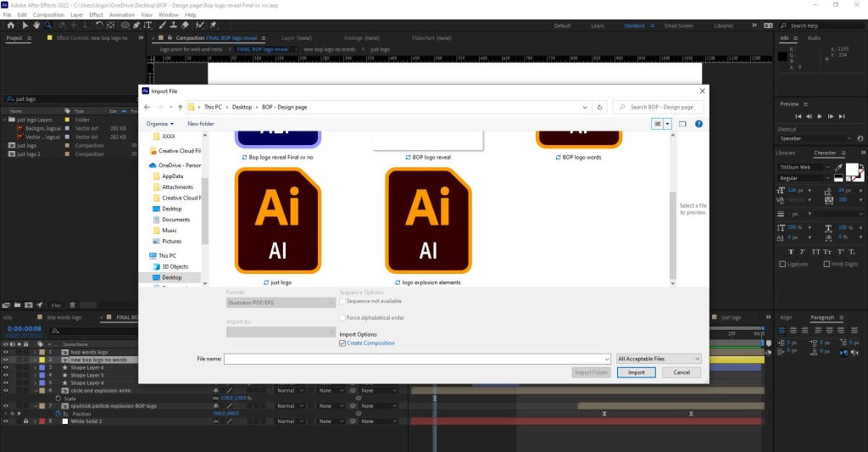Click Delete trash icon in Project panel
The image size is (868, 452).
coord(72,305)
